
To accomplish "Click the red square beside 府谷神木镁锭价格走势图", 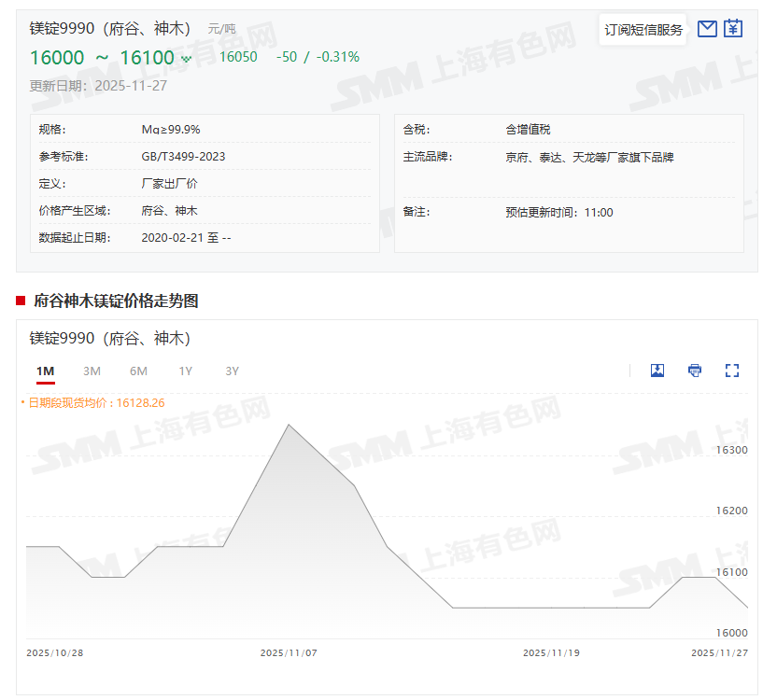I will coord(21,301).
